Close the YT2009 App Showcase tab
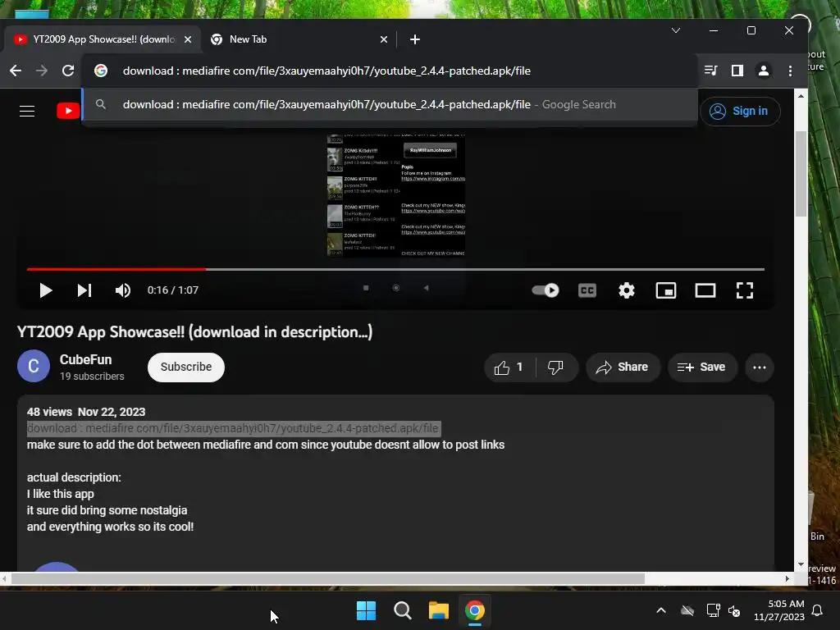Viewport: 840px width, 630px height. tap(188, 39)
